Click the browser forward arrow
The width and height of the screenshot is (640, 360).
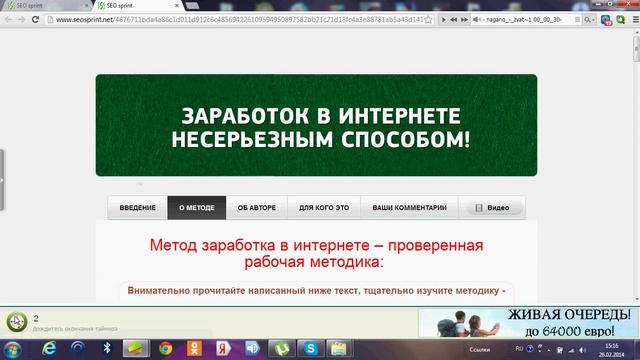(x=22, y=20)
